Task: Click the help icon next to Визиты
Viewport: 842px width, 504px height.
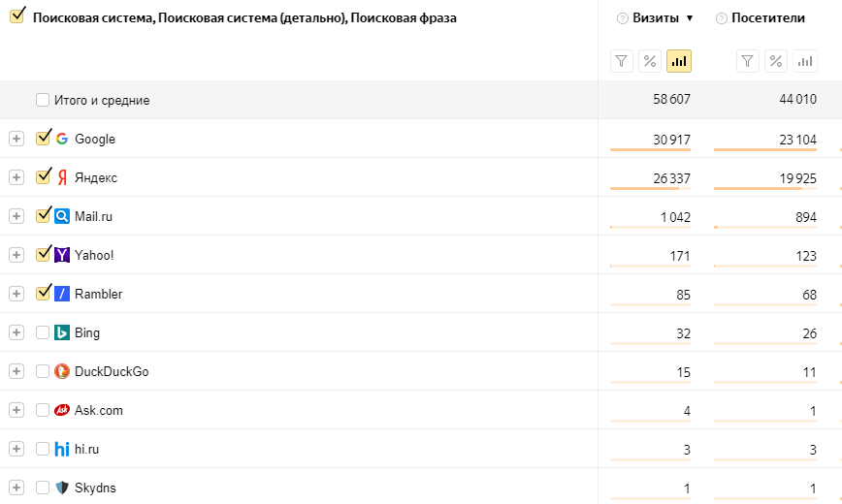Action: [x=623, y=18]
